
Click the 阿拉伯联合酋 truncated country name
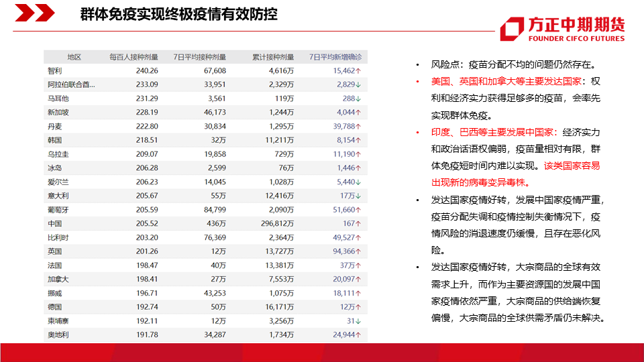(71, 84)
